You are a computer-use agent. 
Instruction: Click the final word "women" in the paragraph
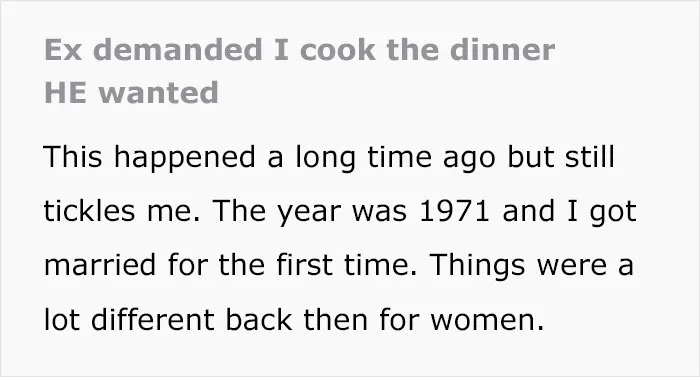point(483,321)
